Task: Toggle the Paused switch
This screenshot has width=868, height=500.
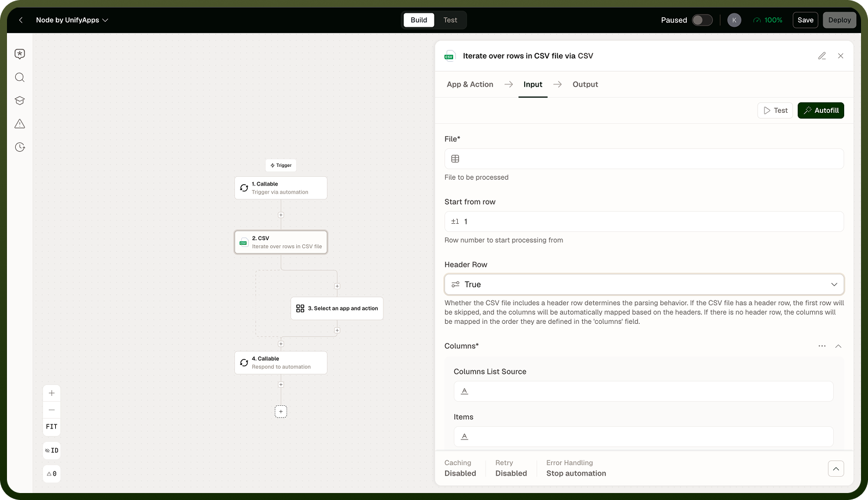Action: (702, 20)
